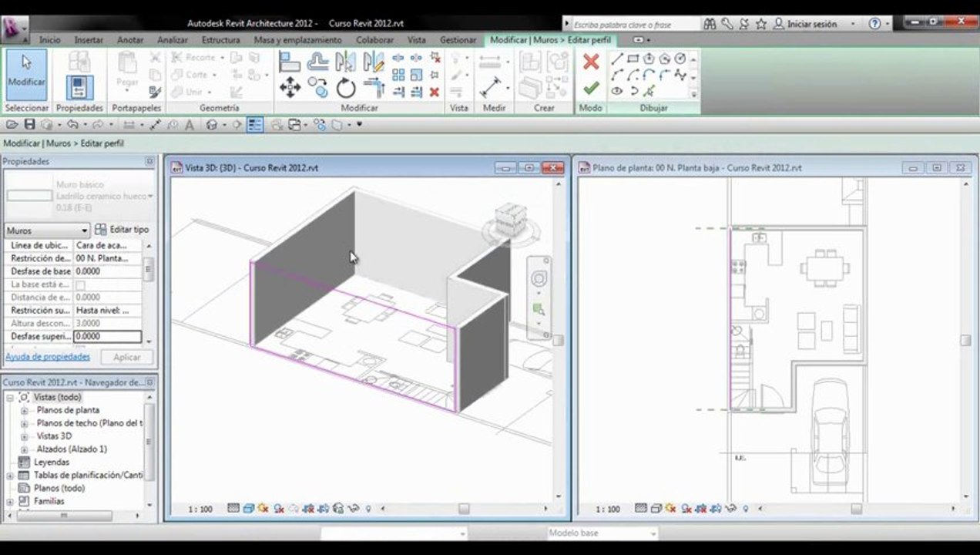This screenshot has height=555, width=980.
Task: Expand the Familias node
Action: click(10, 501)
